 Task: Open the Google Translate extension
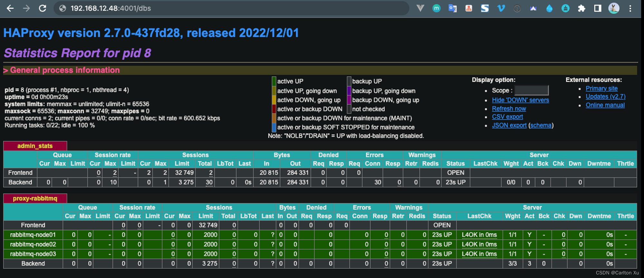click(x=452, y=8)
